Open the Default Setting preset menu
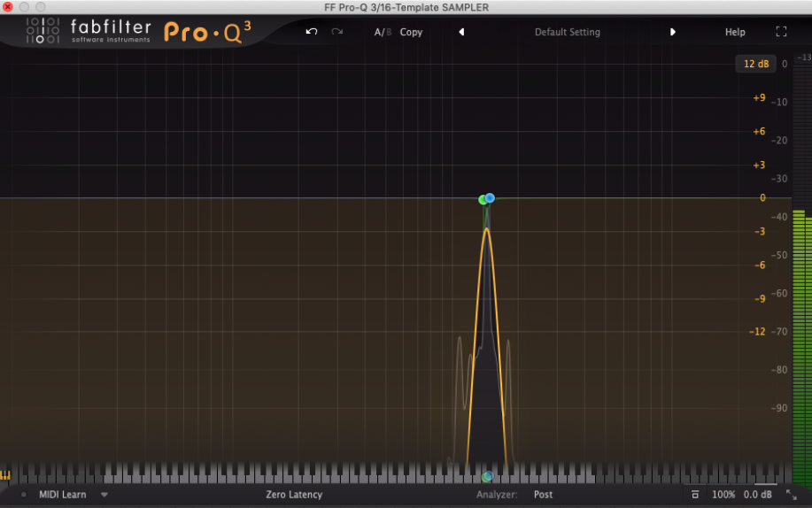Image resolution: width=812 pixels, height=508 pixels. point(567,32)
